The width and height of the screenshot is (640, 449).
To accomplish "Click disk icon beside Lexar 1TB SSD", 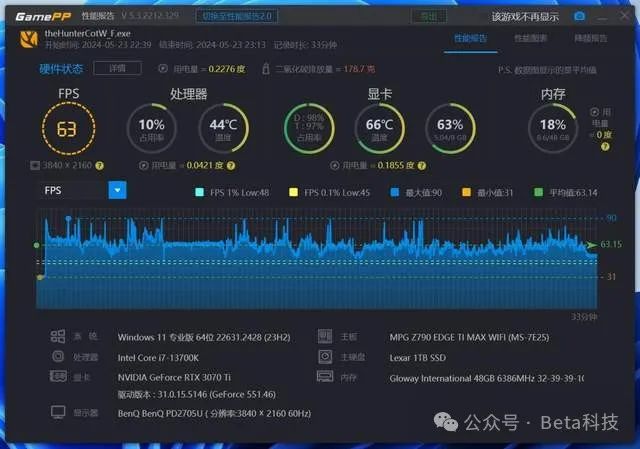I will tap(325, 356).
